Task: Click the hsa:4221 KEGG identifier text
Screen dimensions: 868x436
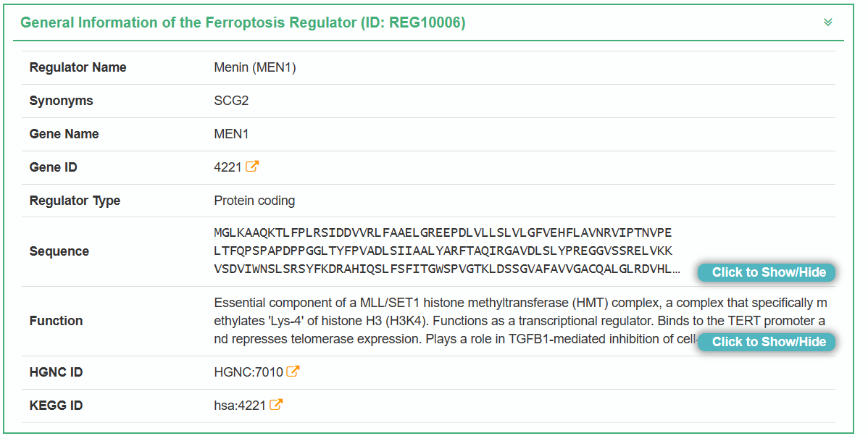Action: point(240,406)
